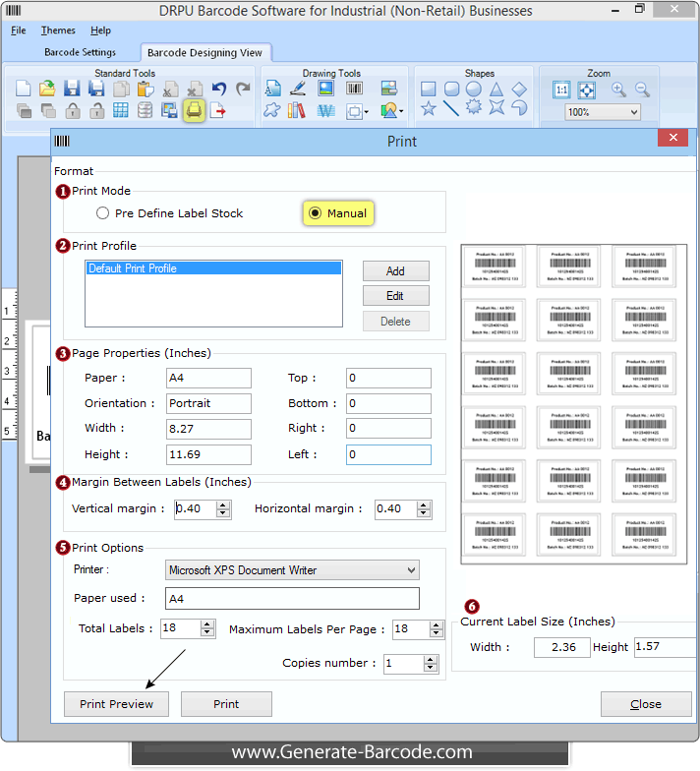Click the open padlock Unlock icon
The width and height of the screenshot is (700, 771).
click(x=96, y=110)
